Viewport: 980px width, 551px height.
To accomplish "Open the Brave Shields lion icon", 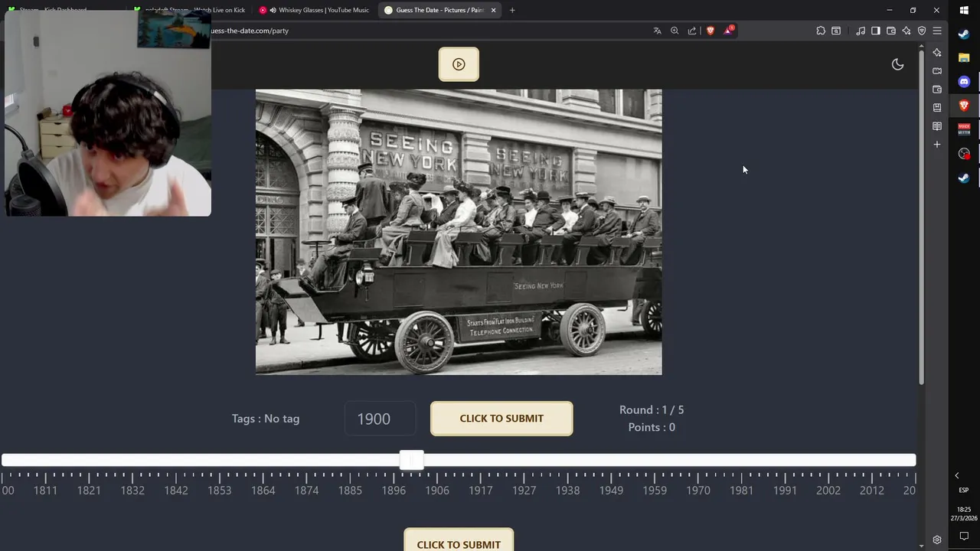I will pos(710,31).
